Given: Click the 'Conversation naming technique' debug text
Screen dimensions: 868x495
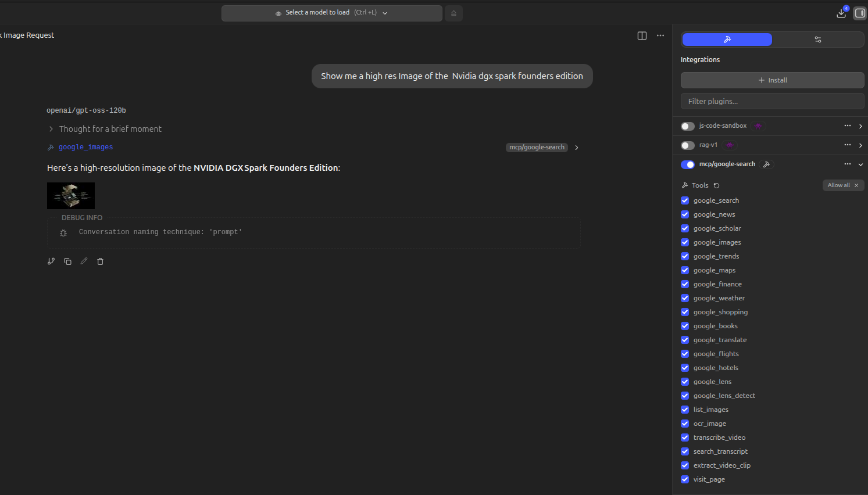Looking at the screenshot, I should pyautogui.click(x=160, y=232).
